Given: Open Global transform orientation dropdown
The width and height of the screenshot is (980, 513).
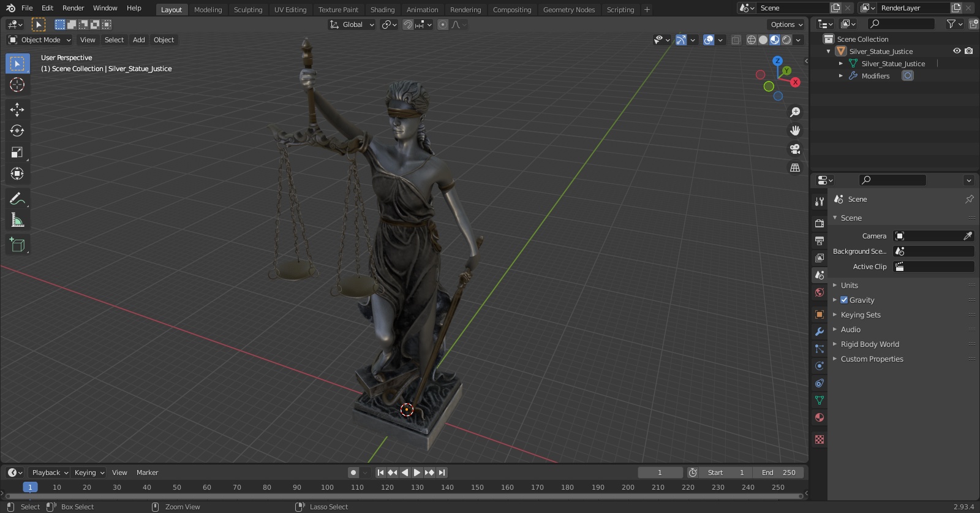Looking at the screenshot, I should point(352,25).
